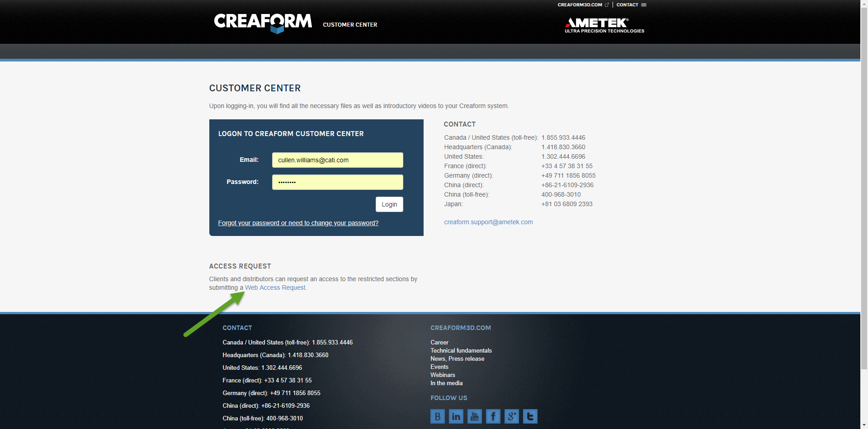The width and height of the screenshot is (868, 429).
Task: Click the ACCESS REQUEST heading
Action: (x=240, y=266)
